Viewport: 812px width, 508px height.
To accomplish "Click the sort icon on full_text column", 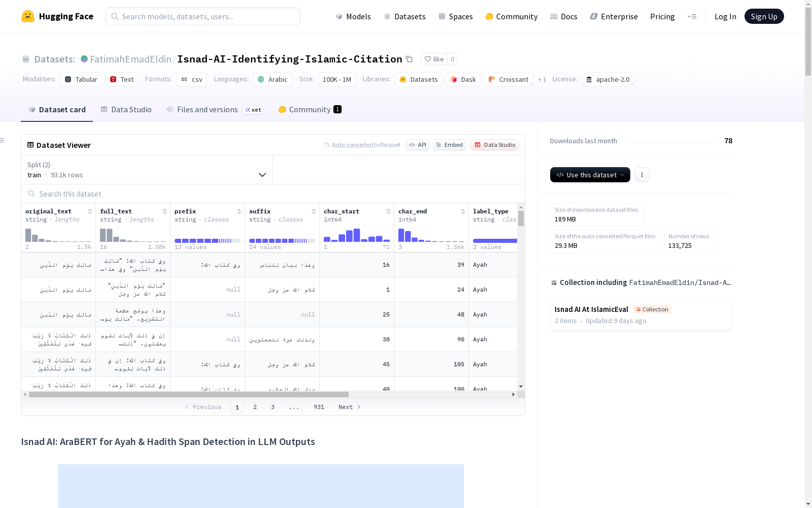I will click(164, 211).
